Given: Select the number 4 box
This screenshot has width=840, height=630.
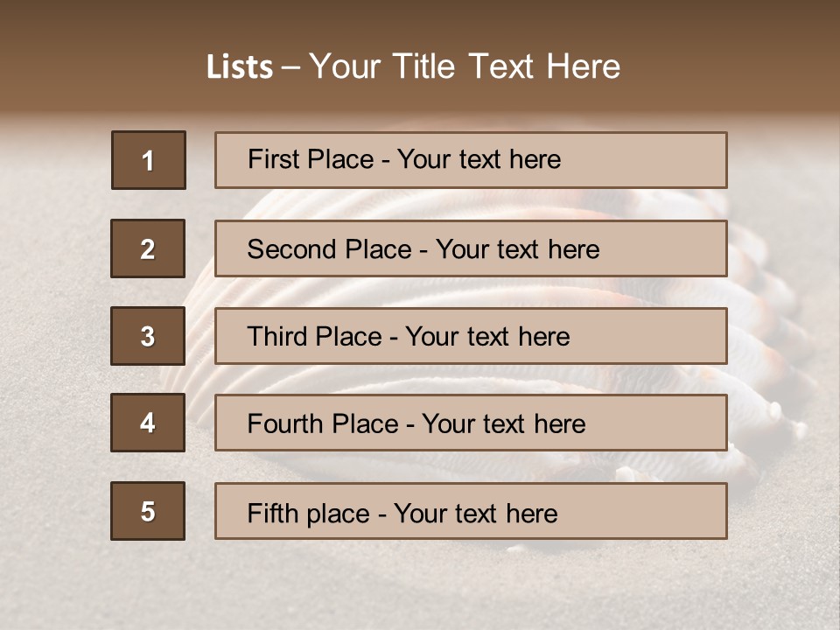Looking at the screenshot, I should 148,423.
